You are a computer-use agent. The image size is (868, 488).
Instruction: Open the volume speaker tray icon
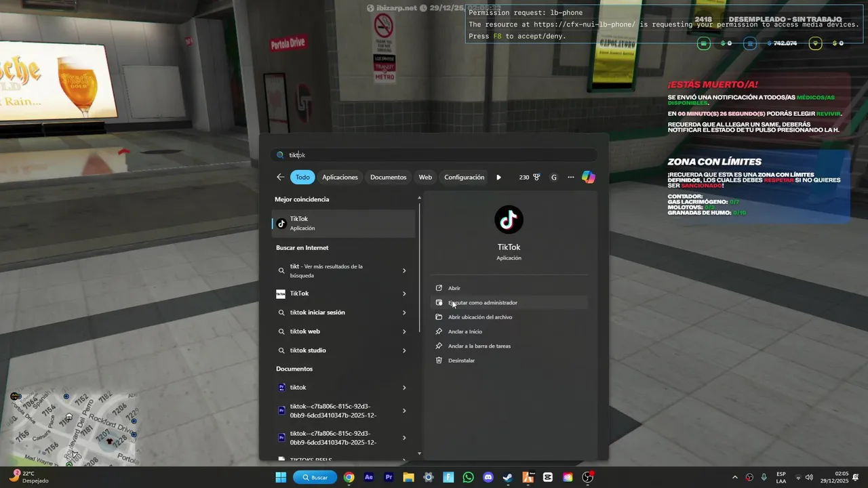(809, 477)
